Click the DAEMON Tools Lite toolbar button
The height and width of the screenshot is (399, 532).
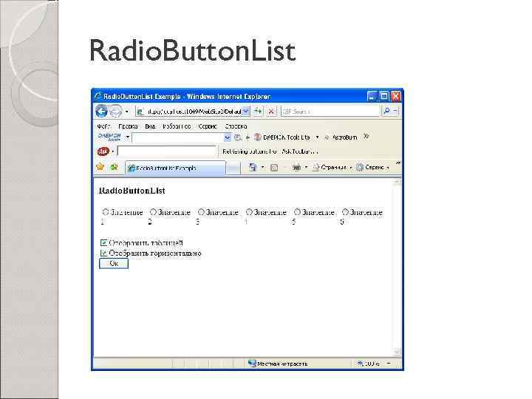(x=282, y=137)
